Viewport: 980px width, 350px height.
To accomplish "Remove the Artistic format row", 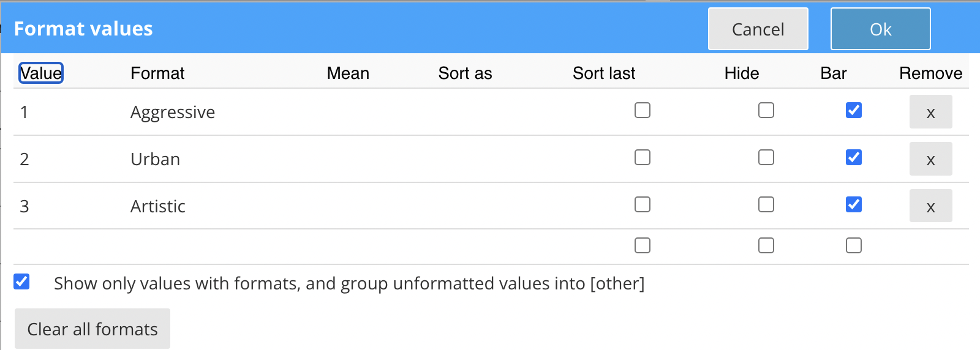I will pos(930,206).
